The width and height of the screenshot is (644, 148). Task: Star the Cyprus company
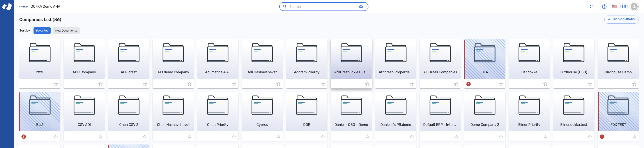pyautogui.click(x=278, y=136)
